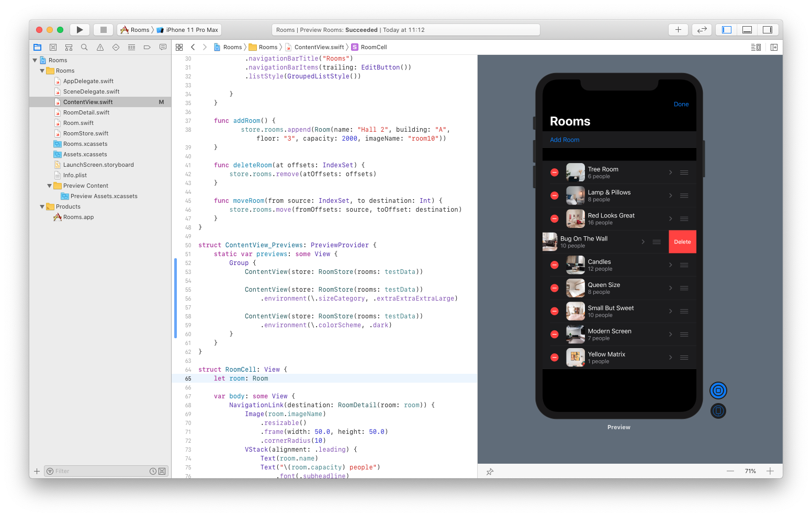Open the Code Review editor

click(702, 29)
